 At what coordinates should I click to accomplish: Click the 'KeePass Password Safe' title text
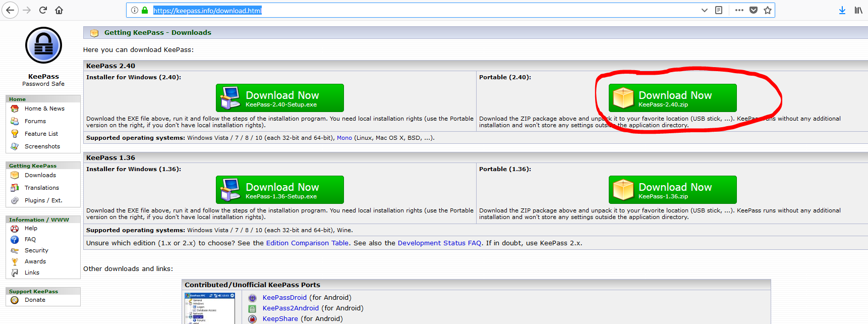click(43, 80)
